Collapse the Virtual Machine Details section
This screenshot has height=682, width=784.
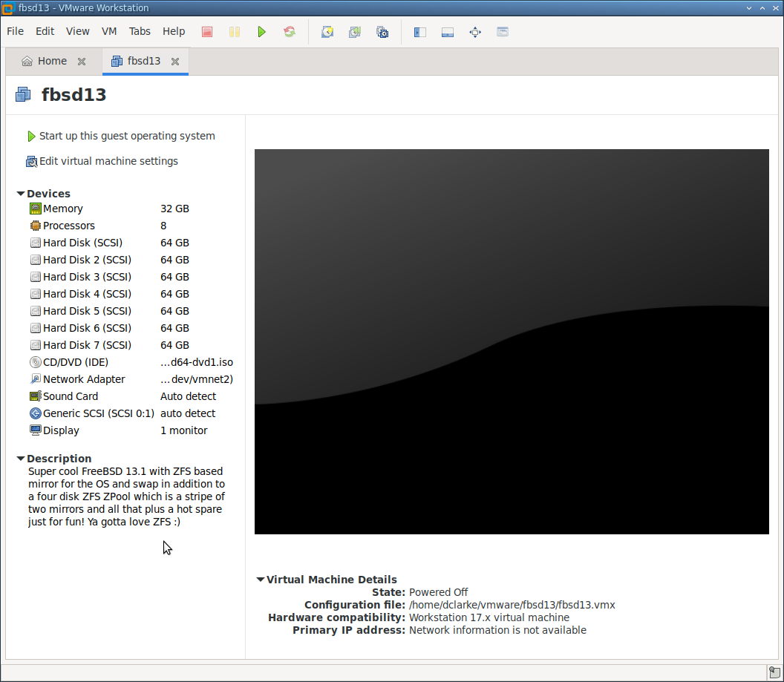coord(260,580)
